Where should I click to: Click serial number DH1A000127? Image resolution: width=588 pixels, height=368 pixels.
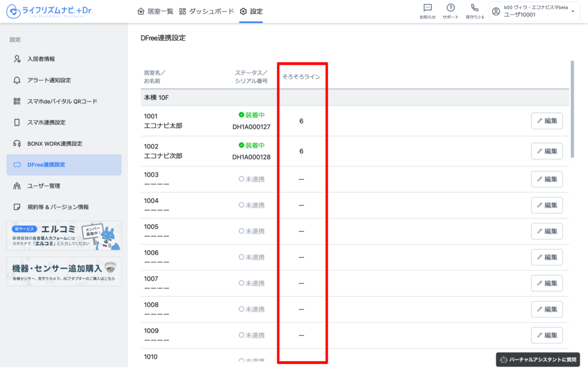(252, 127)
